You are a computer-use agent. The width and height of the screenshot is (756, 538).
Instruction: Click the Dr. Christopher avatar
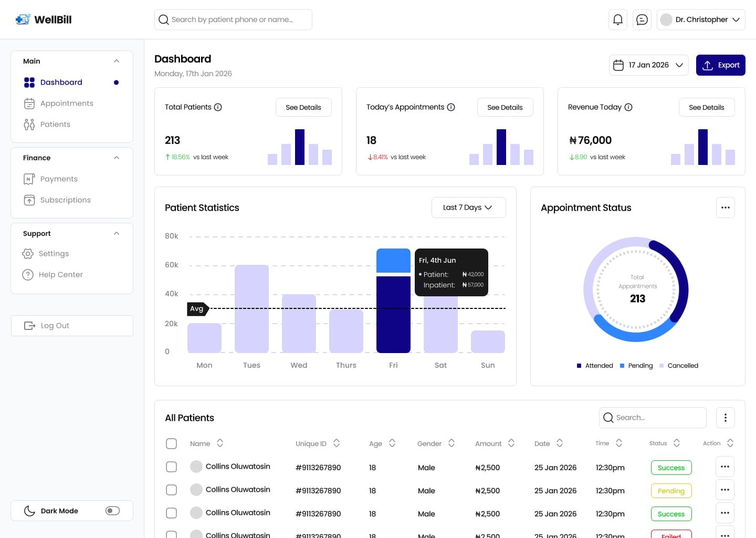(666, 19)
